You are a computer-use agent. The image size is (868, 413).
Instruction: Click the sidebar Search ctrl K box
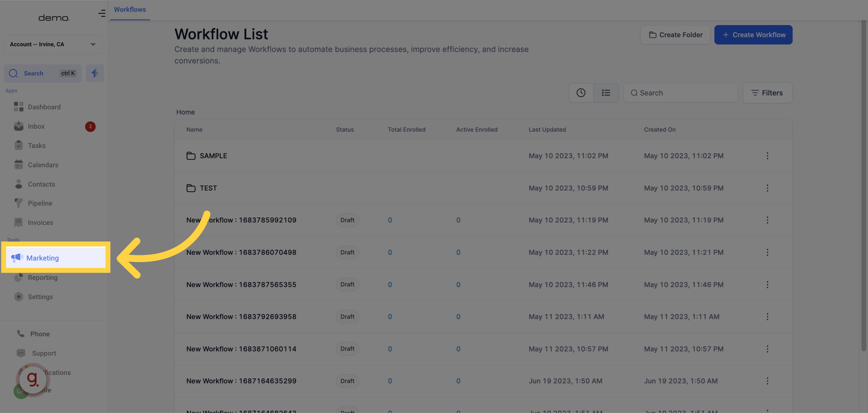point(43,73)
